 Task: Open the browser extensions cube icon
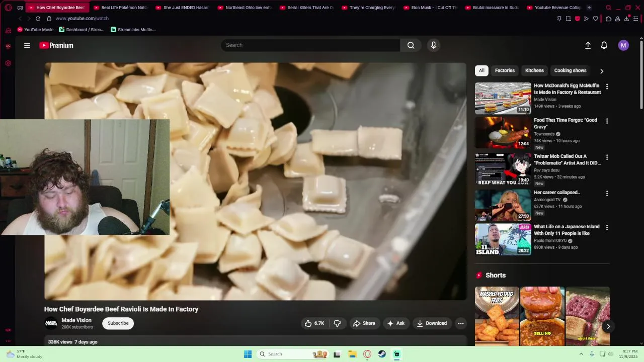point(608,19)
